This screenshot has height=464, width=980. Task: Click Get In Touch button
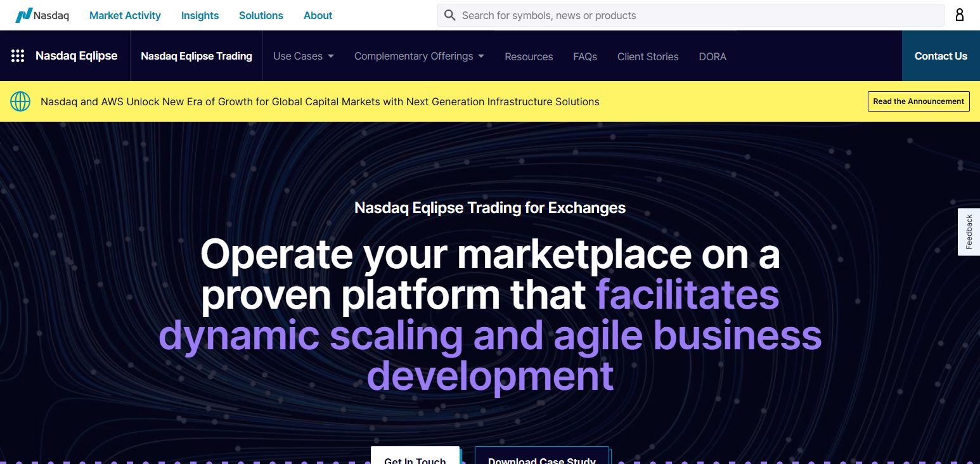tap(415, 456)
